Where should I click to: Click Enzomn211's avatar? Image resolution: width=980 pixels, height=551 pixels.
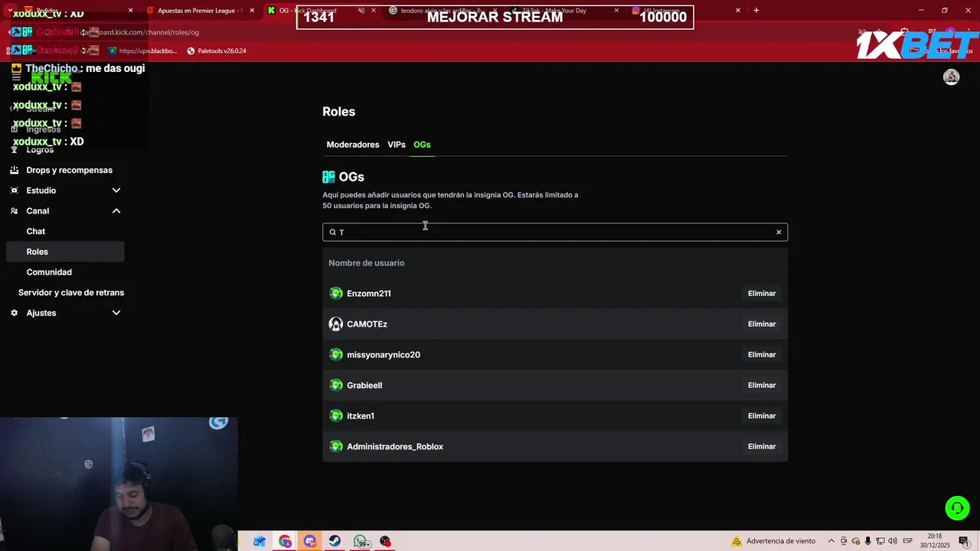click(x=335, y=293)
